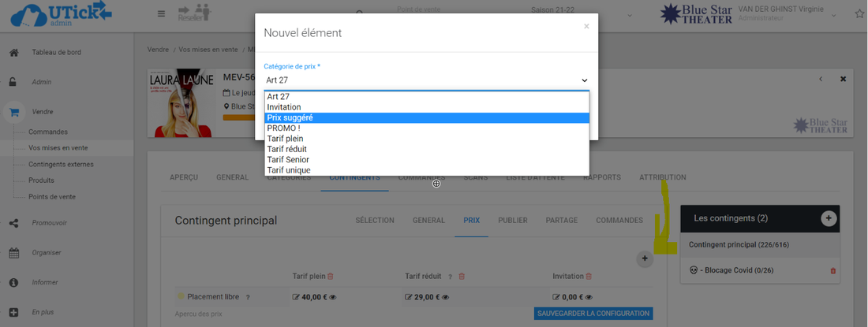
Task: Click the shopping cart Vendre icon
Action: [x=14, y=112]
